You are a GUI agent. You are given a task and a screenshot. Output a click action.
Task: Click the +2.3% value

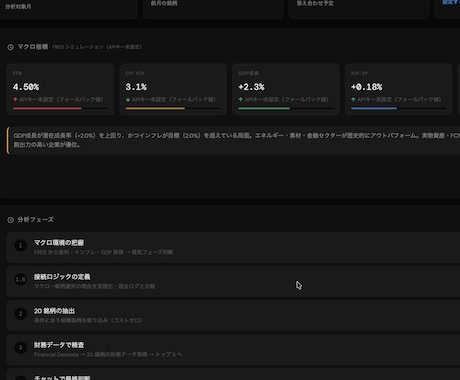(251, 87)
